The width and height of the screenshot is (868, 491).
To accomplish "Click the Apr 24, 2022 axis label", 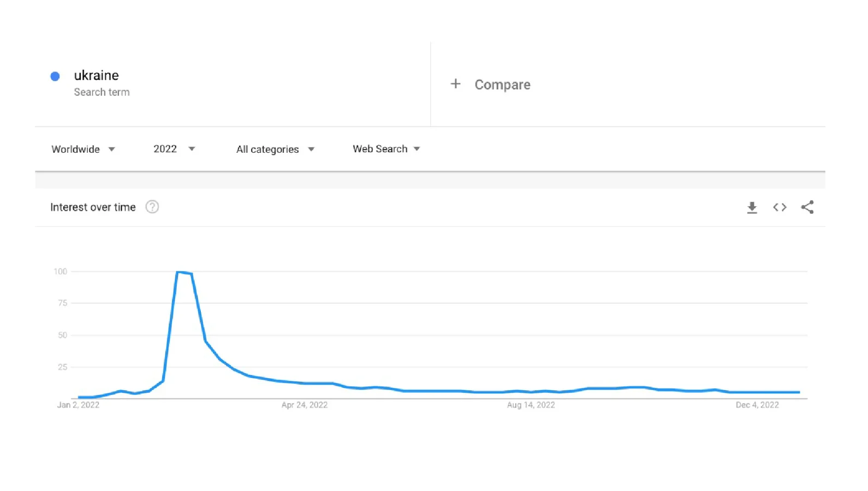I will pos(305,405).
